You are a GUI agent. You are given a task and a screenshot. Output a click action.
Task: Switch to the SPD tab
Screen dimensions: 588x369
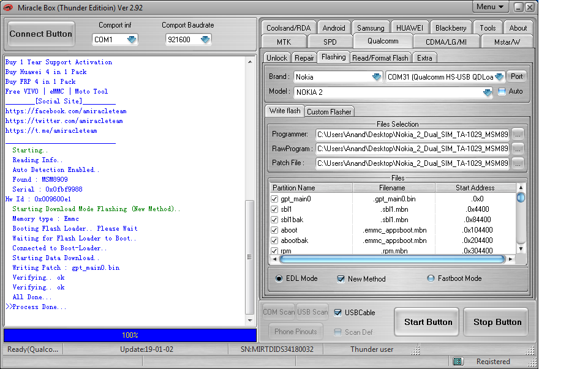330,42
